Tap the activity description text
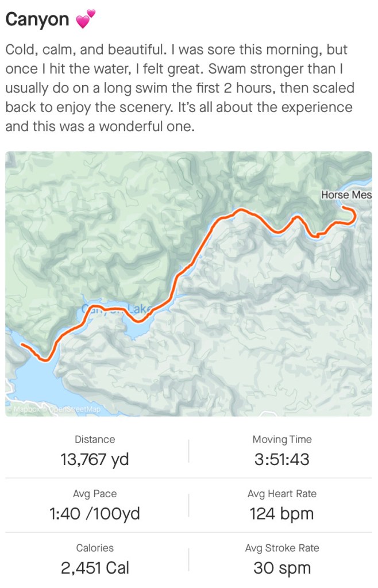The height and width of the screenshot is (588, 378). (179, 87)
